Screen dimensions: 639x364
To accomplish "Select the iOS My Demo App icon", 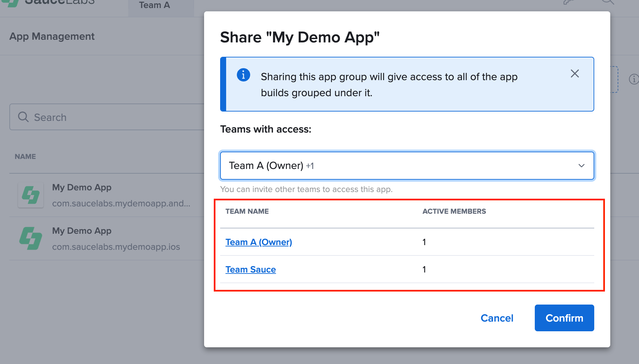I will pos(30,238).
